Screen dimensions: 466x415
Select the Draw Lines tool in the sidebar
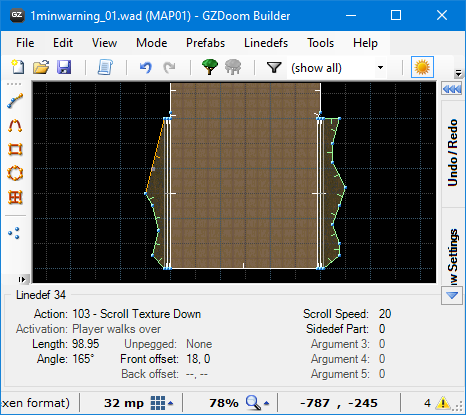point(15,101)
